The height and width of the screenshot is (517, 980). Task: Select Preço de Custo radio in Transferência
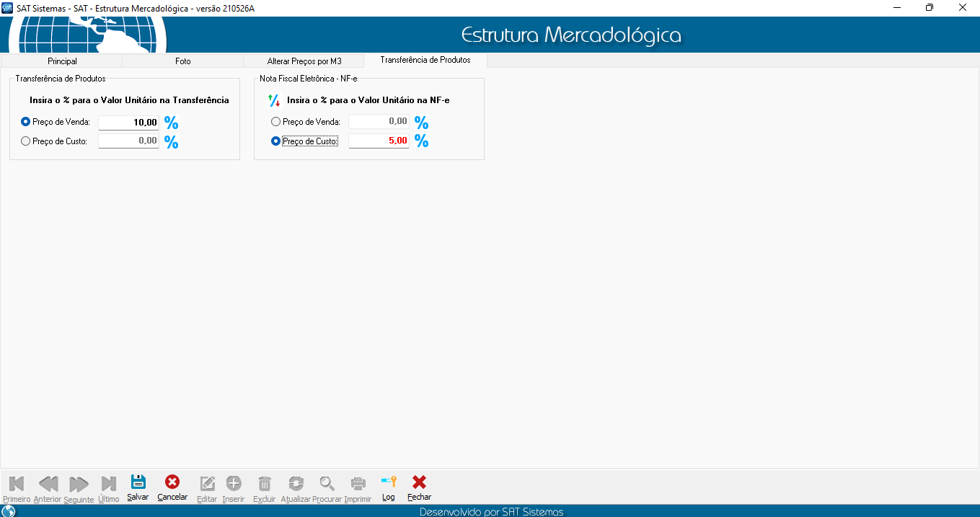coord(26,141)
